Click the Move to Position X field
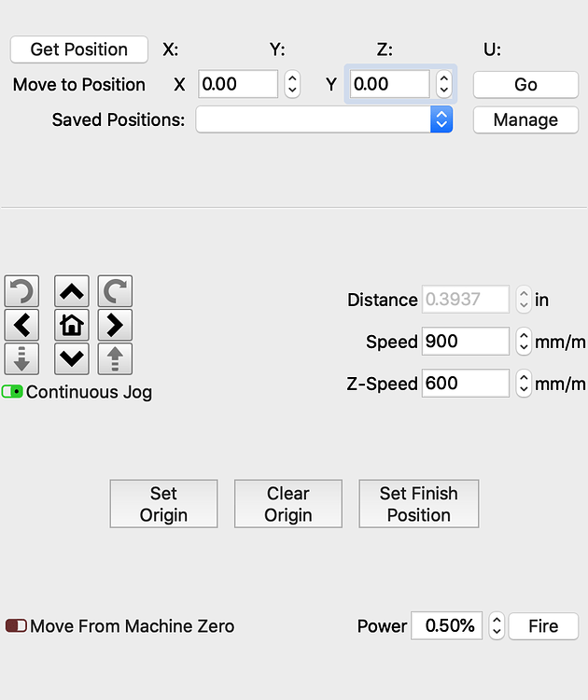The height and width of the screenshot is (700, 588). point(238,84)
